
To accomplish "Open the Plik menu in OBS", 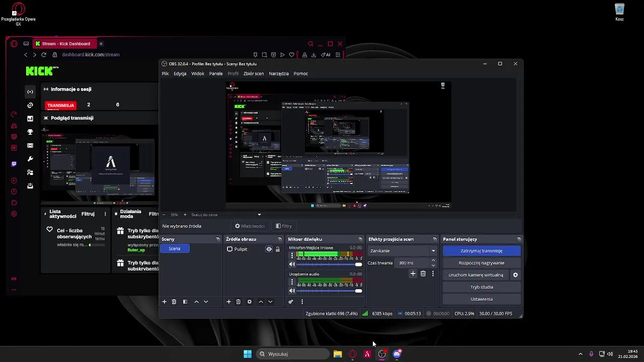I will tap(165, 73).
